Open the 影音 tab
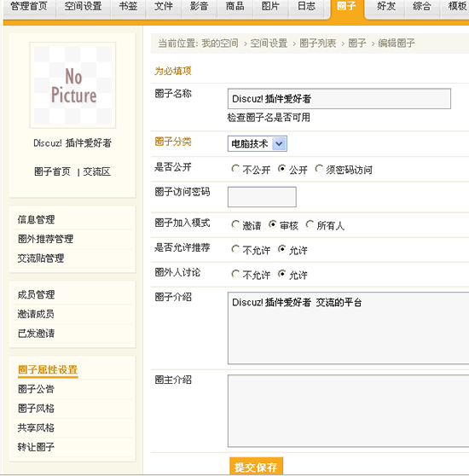469x476 pixels. coord(200,7)
